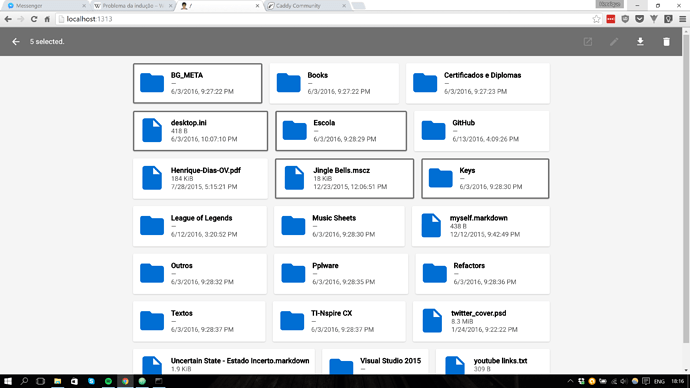Open File Explorer from taskbar

[58, 381]
